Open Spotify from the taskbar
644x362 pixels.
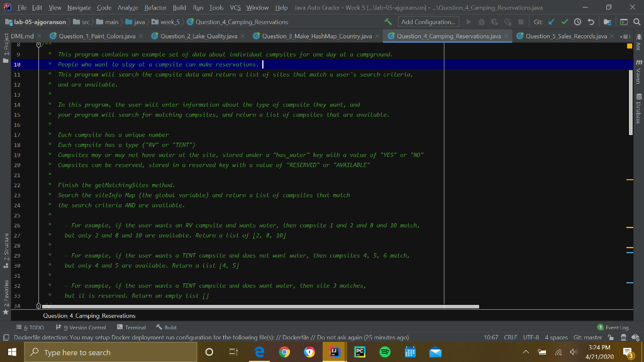[x=385, y=352]
